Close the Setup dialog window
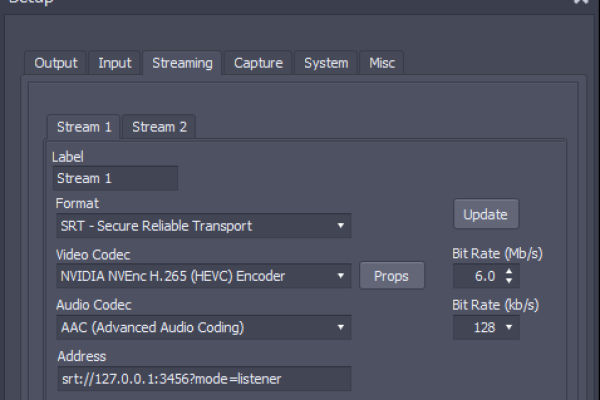Screen dimensions: 600x400 coord(581,2)
